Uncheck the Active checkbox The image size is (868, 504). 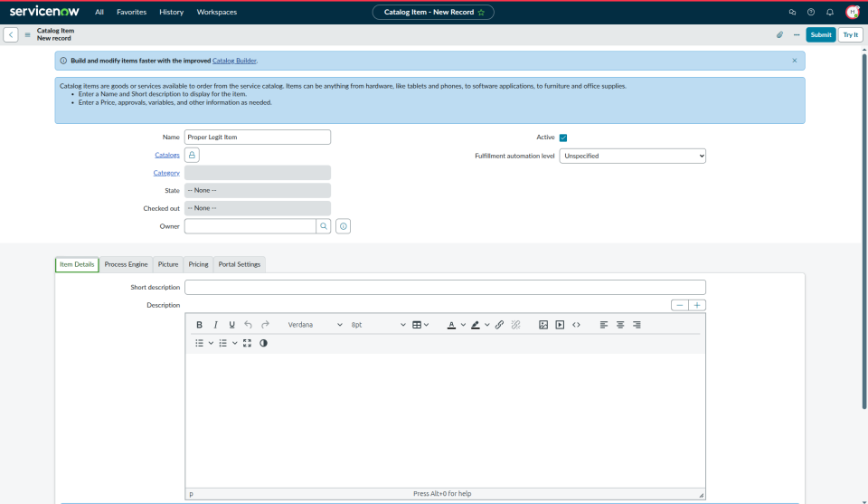pyautogui.click(x=563, y=138)
